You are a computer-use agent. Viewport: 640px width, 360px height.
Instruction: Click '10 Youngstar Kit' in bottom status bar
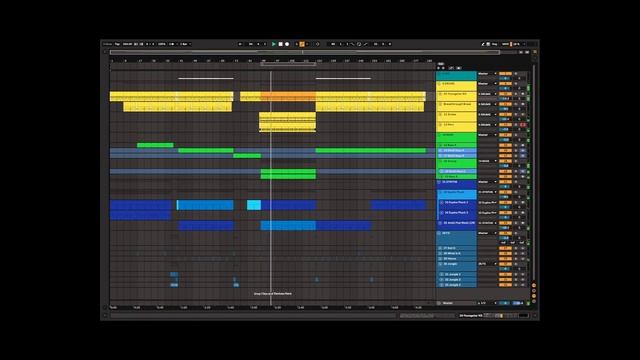[x=471, y=316]
